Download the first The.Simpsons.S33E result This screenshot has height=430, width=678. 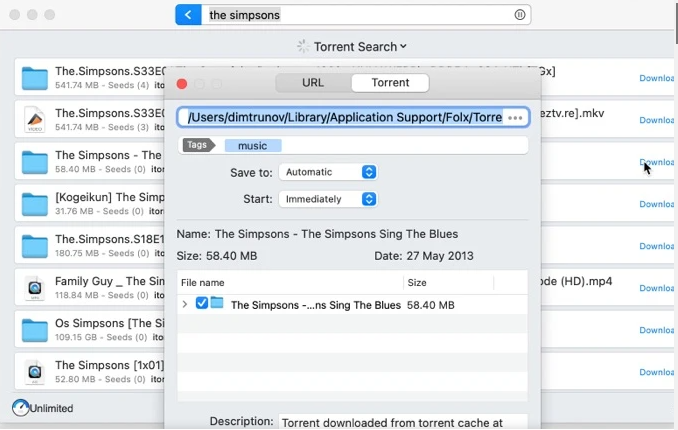656,78
